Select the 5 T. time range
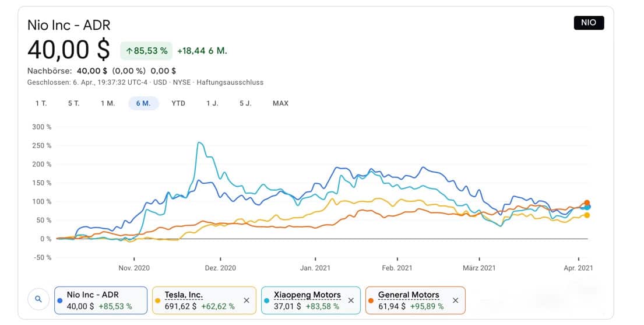The height and width of the screenshot is (325, 644). [x=74, y=103]
